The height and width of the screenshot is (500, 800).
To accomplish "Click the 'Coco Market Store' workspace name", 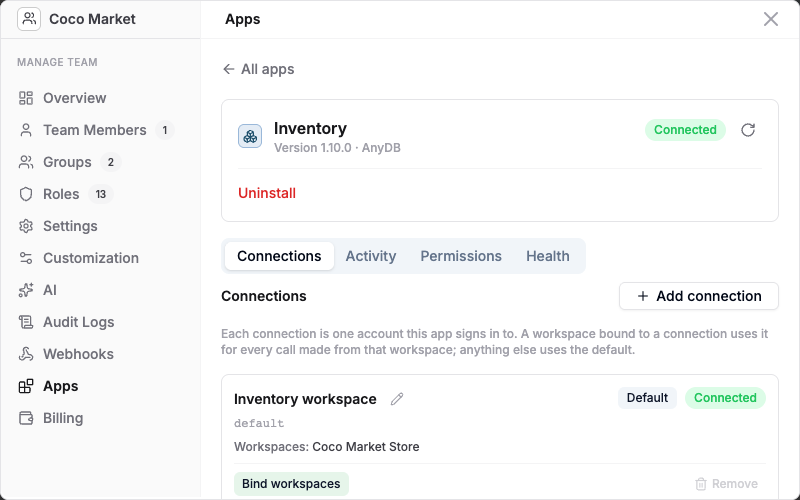I will pos(366,447).
